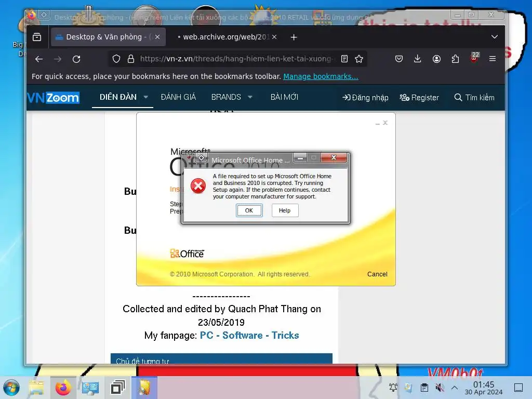Viewport: 532px width, 399px height.
Task: Click the VNZoom logo
Action: tap(53, 98)
